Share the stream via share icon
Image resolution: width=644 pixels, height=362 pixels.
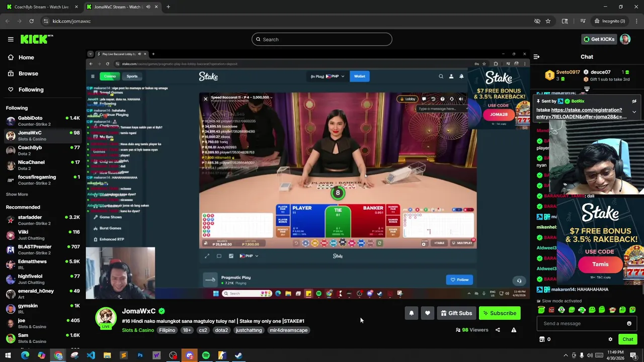498,330
